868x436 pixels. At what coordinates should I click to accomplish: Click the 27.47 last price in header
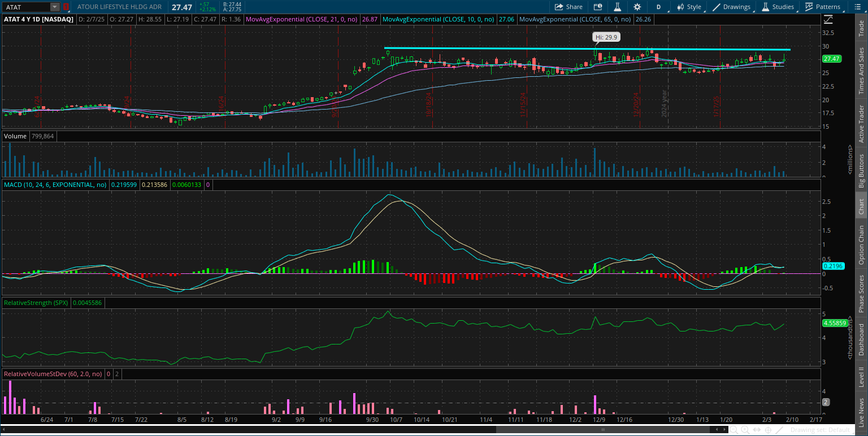[x=182, y=7]
